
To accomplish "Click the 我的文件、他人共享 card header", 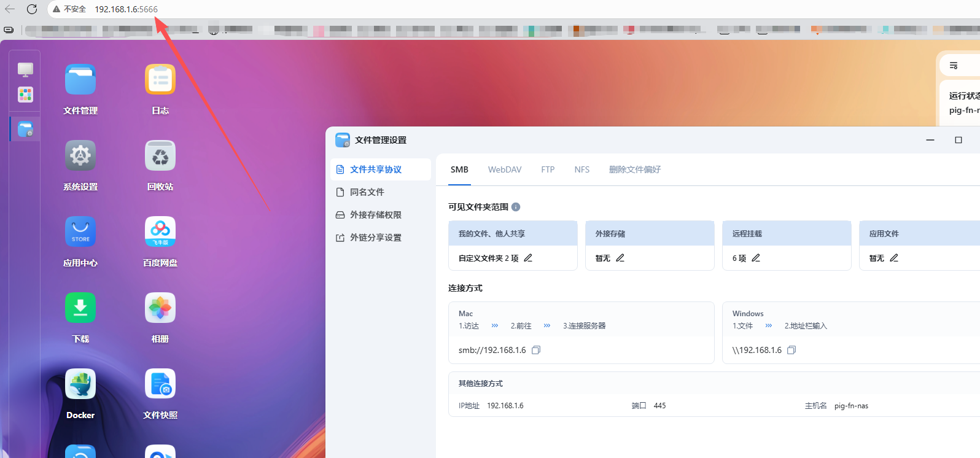I will pos(513,233).
